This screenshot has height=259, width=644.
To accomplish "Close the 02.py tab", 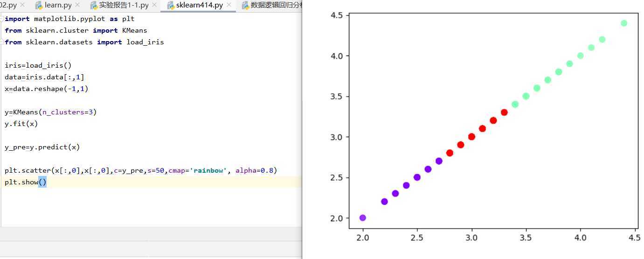I will click(22, 6).
